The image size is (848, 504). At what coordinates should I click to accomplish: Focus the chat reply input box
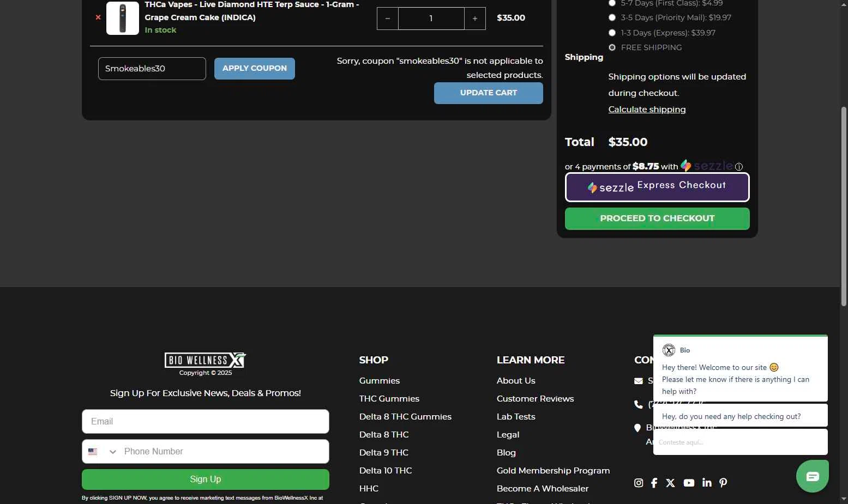coord(740,442)
